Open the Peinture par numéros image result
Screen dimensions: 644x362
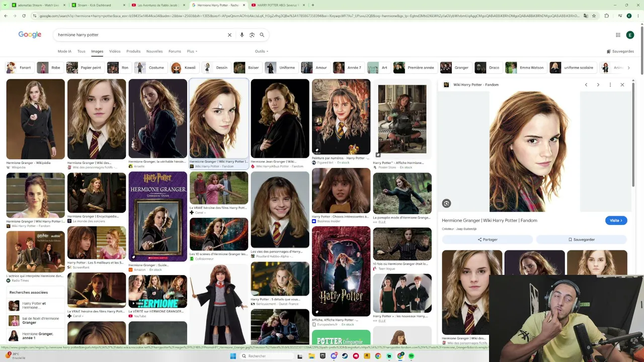(x=341, y=116)
